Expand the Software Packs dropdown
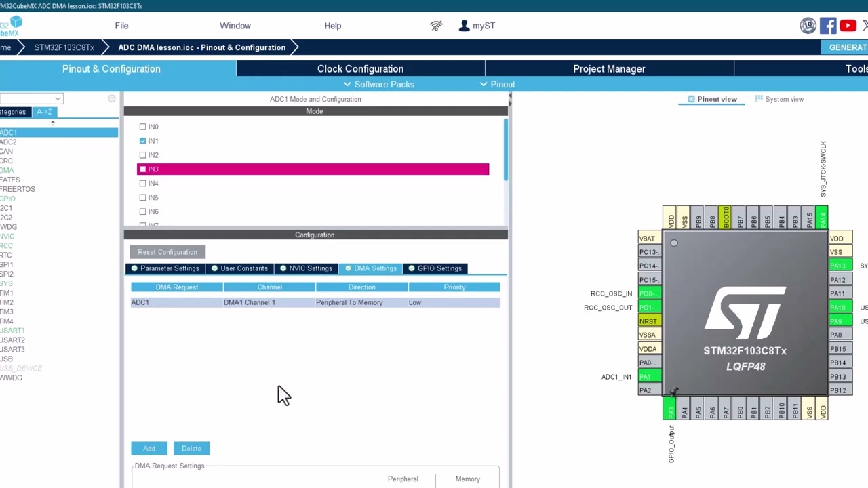Viewport: 868px width, 488px height. (x=378, y=85)
